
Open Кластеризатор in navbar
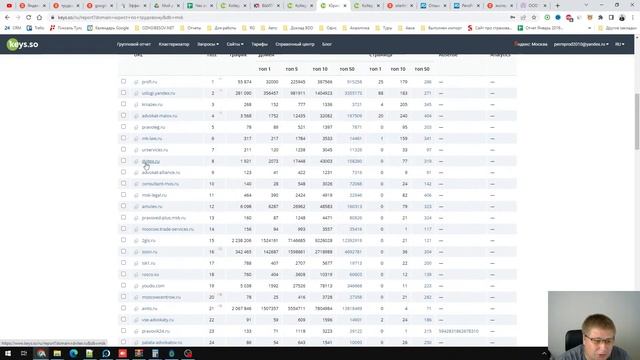(174, 44)
